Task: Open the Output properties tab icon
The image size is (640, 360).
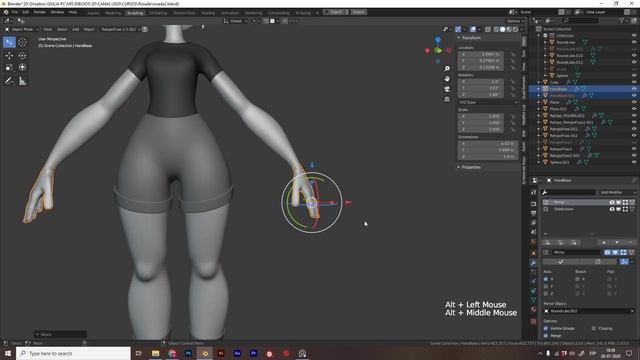Action: click(x=533, y=213)
